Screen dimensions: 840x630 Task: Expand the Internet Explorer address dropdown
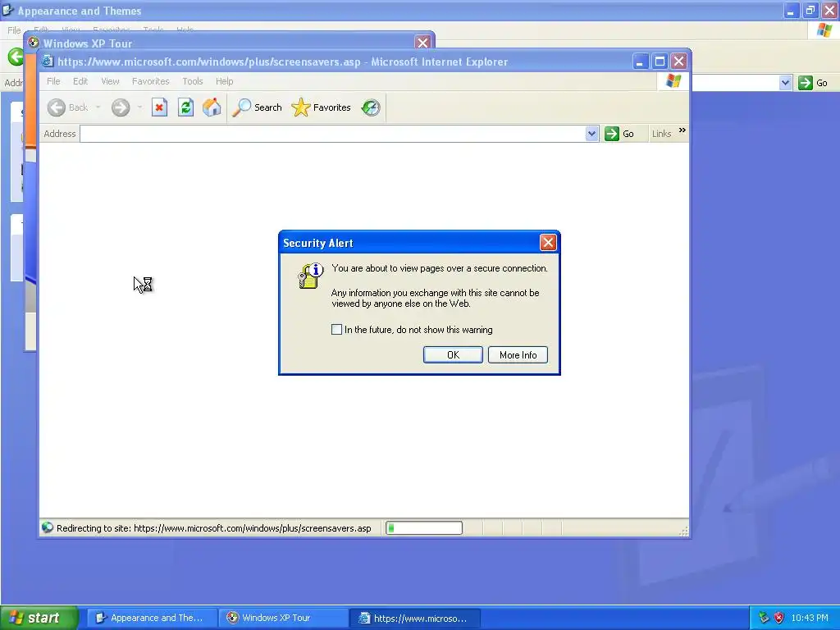pos(591,134)
